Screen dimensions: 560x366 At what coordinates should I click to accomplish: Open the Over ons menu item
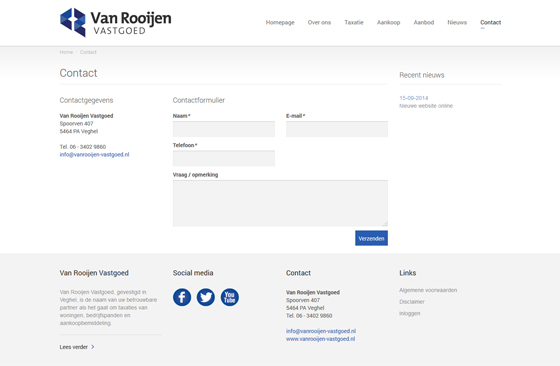tap(319, 22)
